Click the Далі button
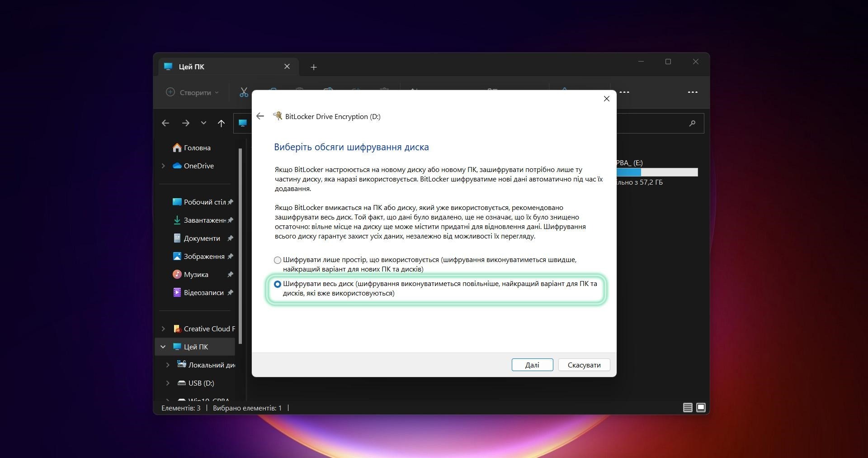This screenshot has width=868, height=458. (x=532, y=365)
